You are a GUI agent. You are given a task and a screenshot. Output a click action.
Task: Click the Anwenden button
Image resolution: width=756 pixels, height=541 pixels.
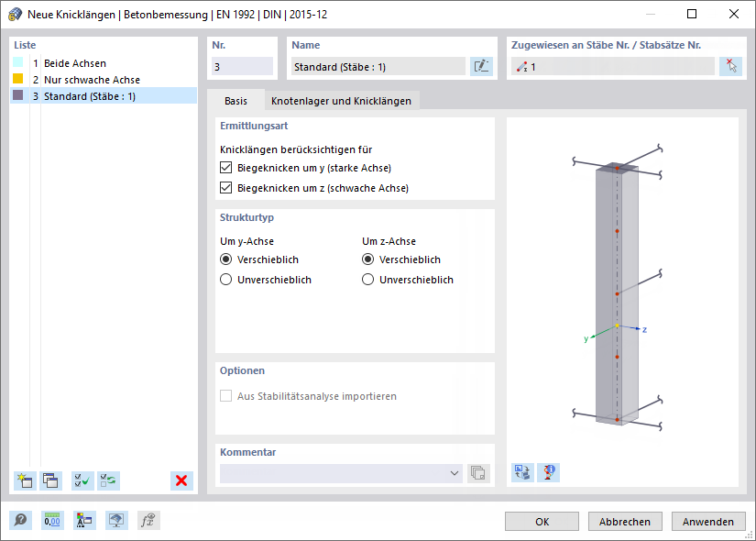707,521
